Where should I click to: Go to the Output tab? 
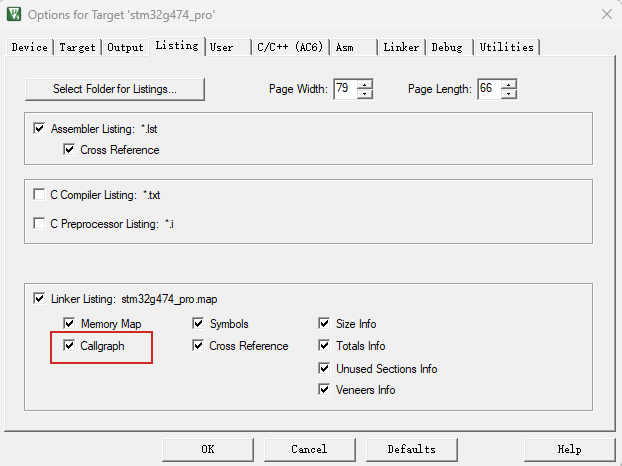pos(125,47)
